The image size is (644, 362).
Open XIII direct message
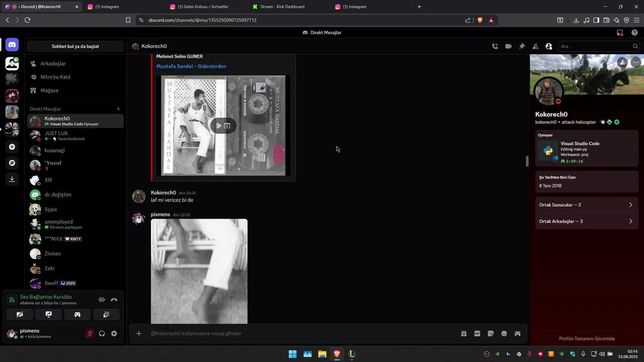[x=75, y=180]
